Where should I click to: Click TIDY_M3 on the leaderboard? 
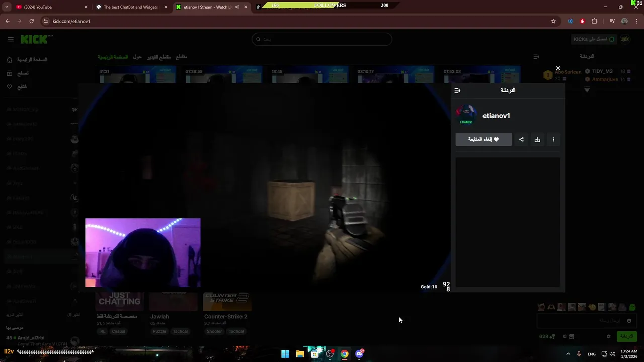(602, 72)
